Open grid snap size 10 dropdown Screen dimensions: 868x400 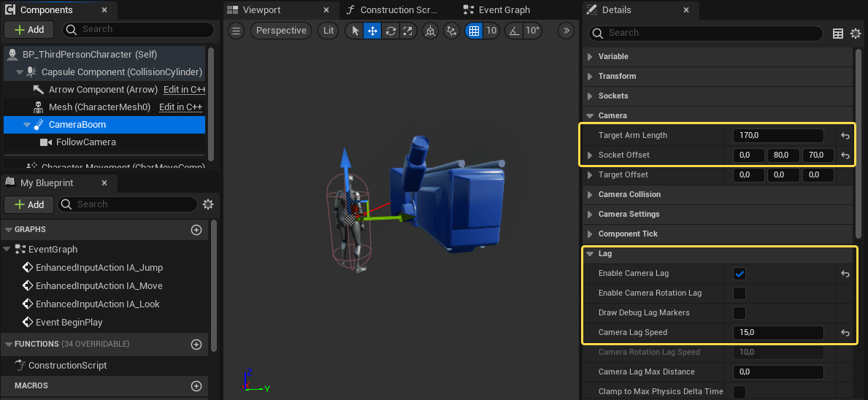pyautogui.click(x=491, y=31)
